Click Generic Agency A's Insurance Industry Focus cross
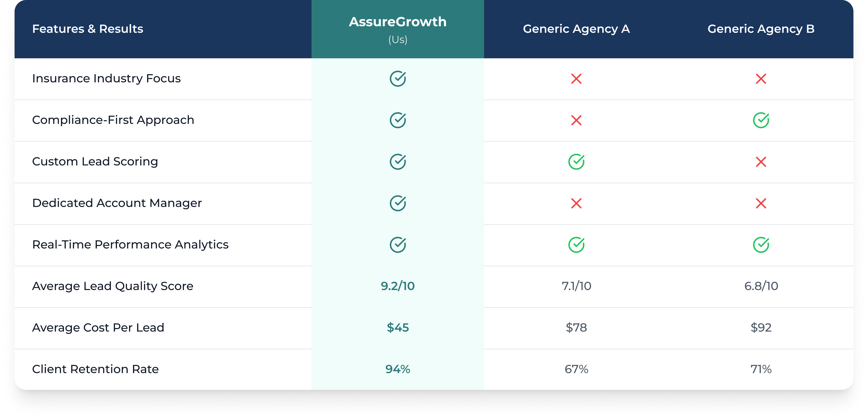Viewport: 868px width, 419px height. point(576,79)
